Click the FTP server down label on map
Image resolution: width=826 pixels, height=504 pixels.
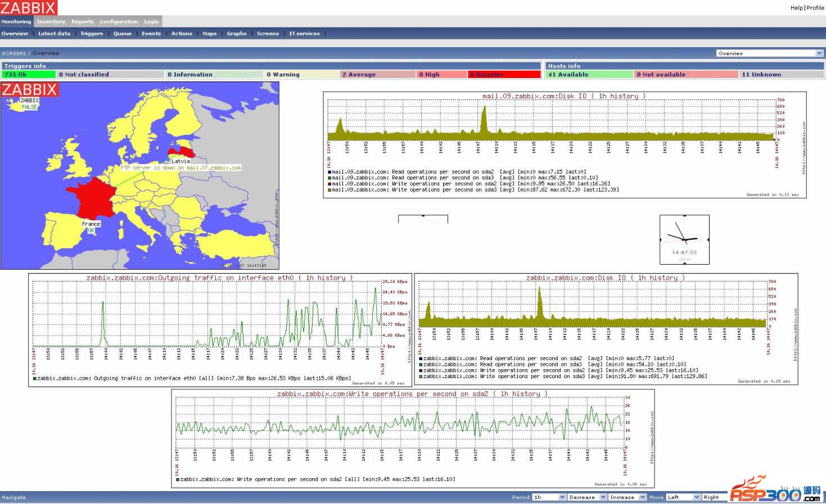[180, 167]
